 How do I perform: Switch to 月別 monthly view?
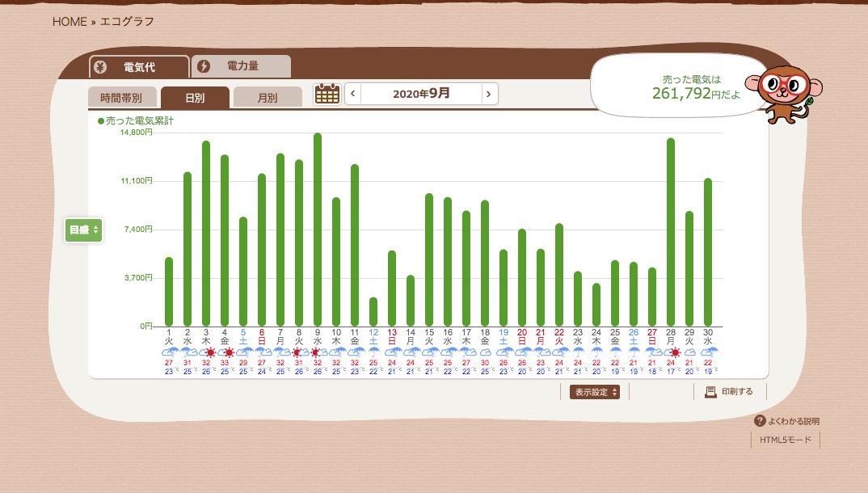coord(268,98)
